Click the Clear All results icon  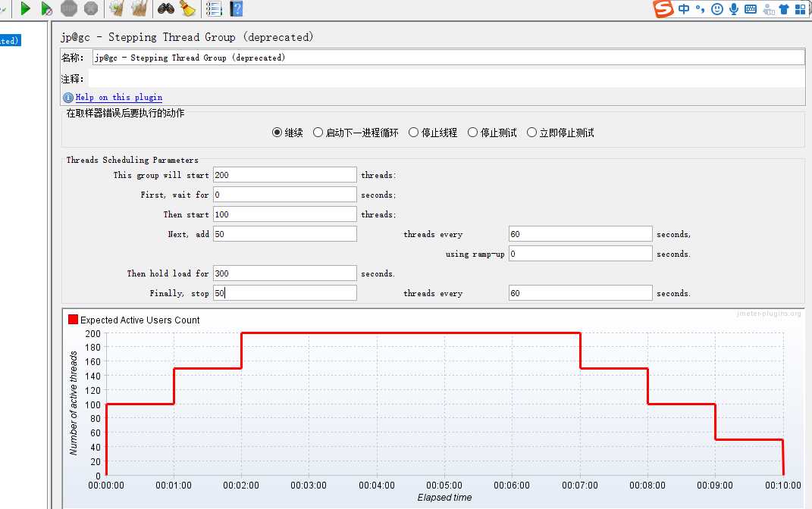point(140,8)
